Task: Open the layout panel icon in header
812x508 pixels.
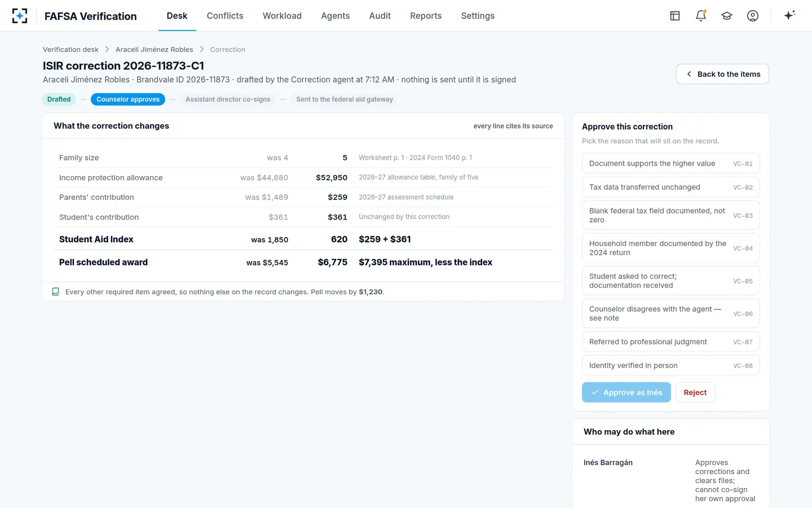Action: pos(675,16)
